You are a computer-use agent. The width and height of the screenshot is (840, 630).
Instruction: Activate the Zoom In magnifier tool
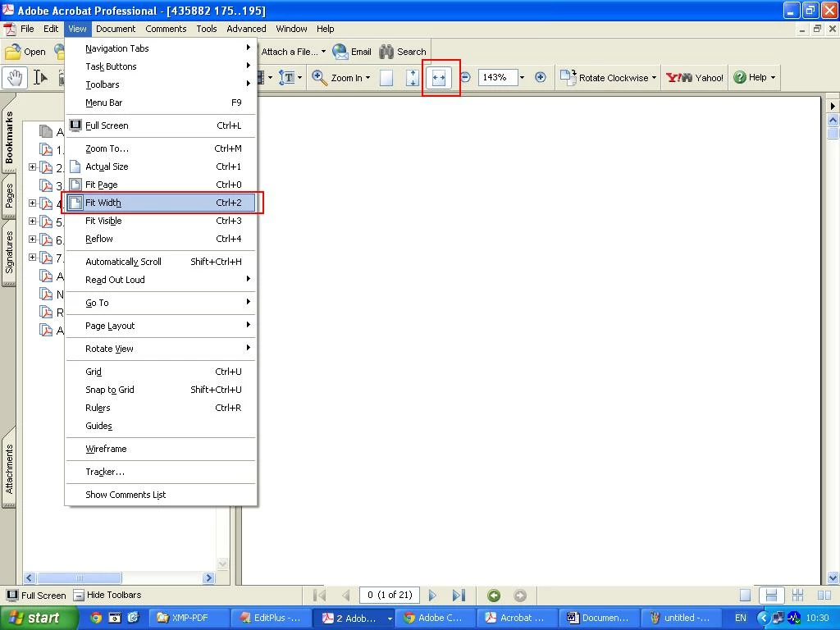(320, 78)
